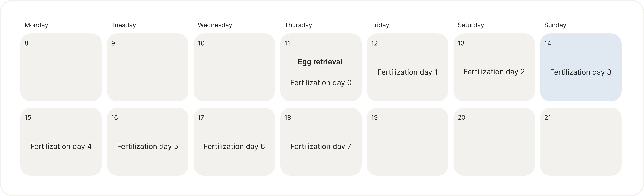Select day 12 with Fertilization day 1
The width and height of the screenshot is (644, 196).
pos(407,67)
